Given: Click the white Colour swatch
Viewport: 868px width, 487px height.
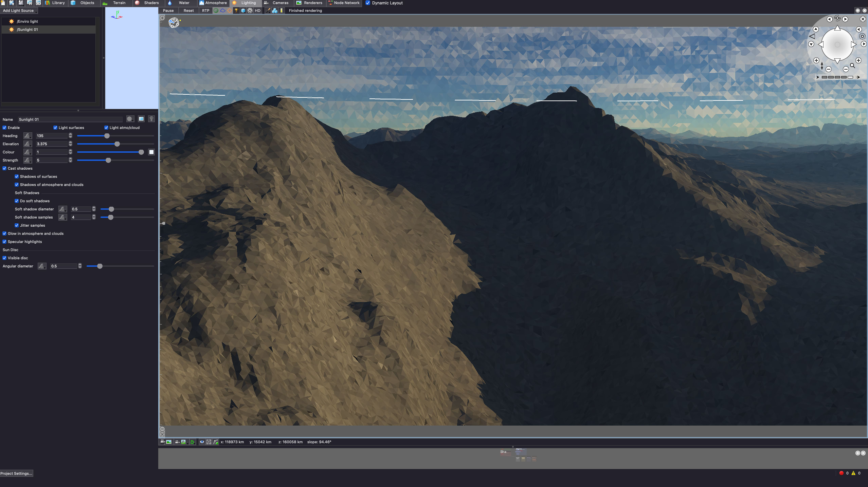Looking at the screenshot, I should 151,152.
